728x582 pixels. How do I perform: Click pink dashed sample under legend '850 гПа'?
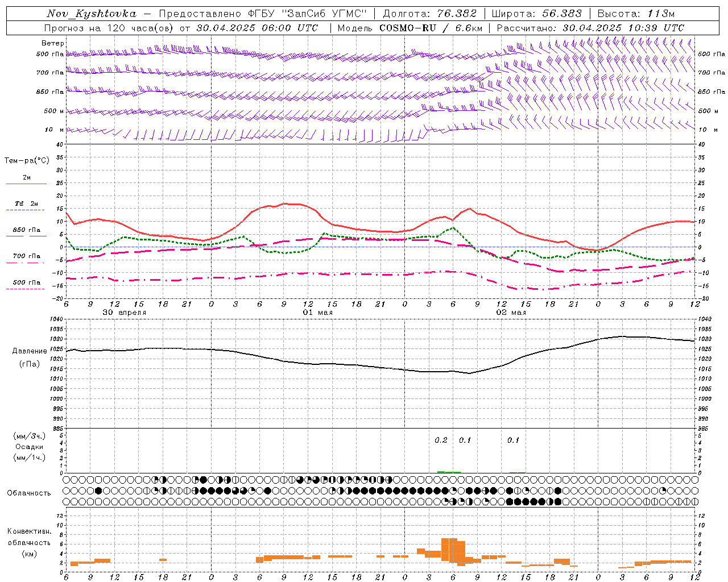pyautogui.click(x=25, y=236)
